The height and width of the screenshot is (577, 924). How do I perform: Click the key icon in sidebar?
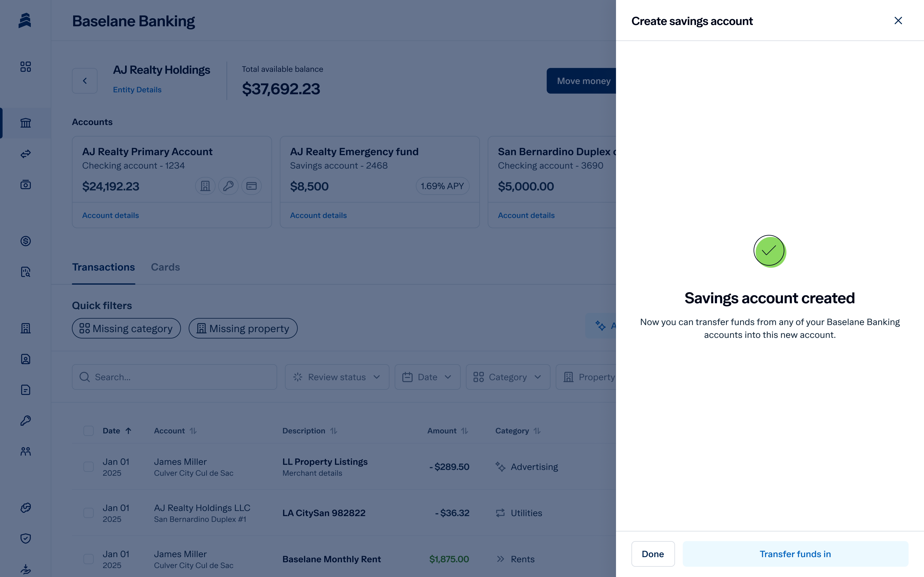[x=26, y=421]
